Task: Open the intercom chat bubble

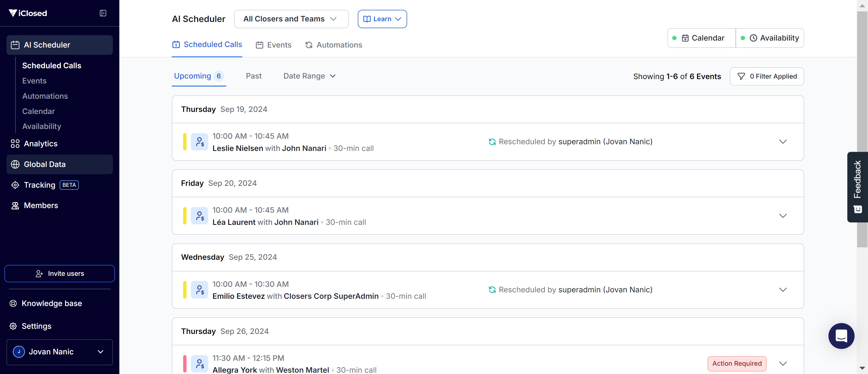Action: pyautogui.click(x=841, y=335)
